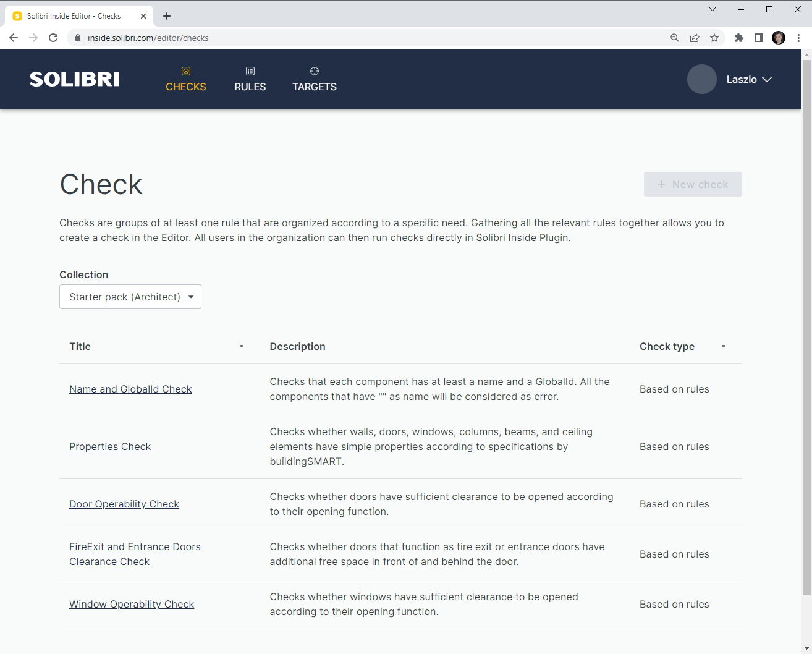Click the Title column header

pyautogui.click(x=80, y=346)
